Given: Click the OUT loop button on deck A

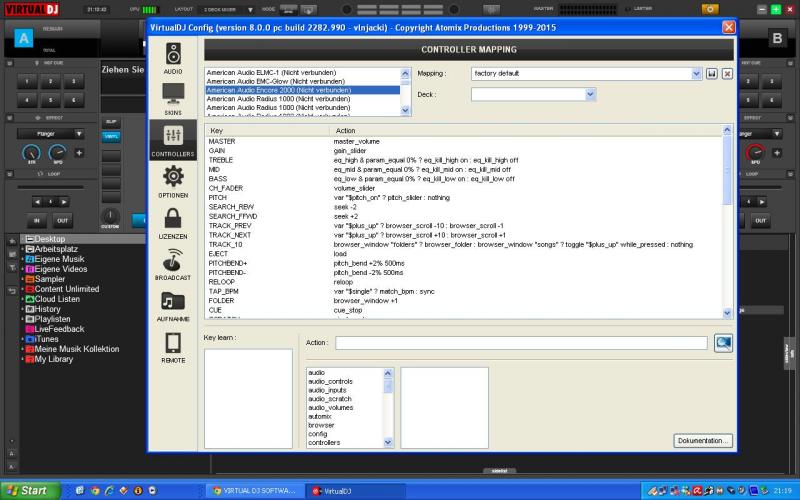Looking at the screenshot, I should tap(62, 220).
